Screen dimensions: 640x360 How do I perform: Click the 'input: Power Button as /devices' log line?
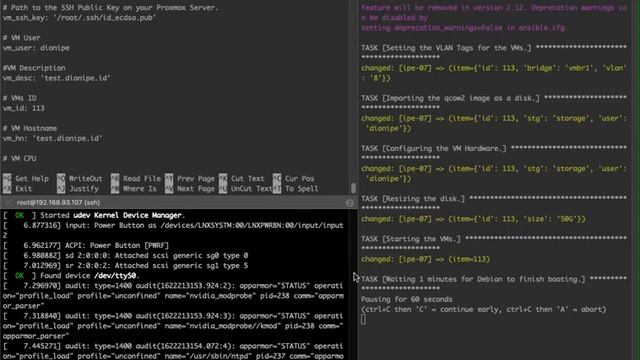[x=173, y=230]
